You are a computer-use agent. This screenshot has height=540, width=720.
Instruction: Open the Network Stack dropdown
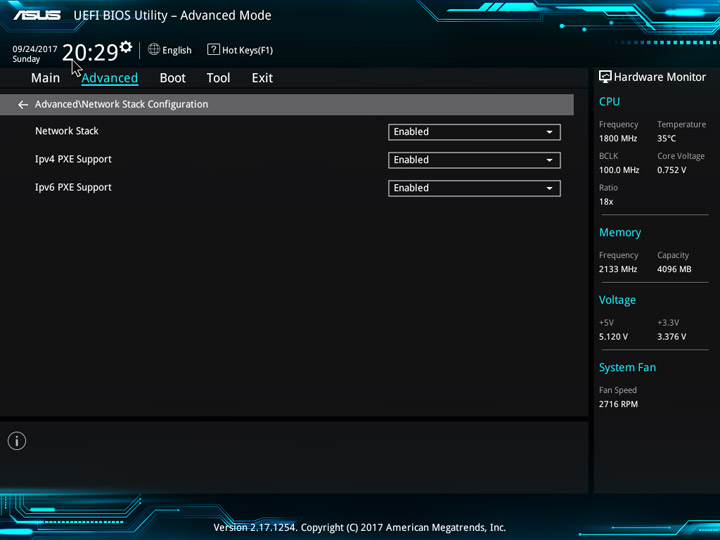pos(474,132)
